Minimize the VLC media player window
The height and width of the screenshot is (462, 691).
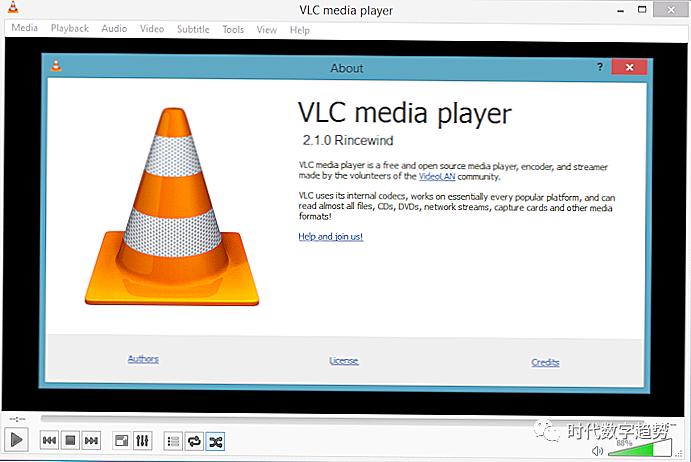click(x=620, y=10)
